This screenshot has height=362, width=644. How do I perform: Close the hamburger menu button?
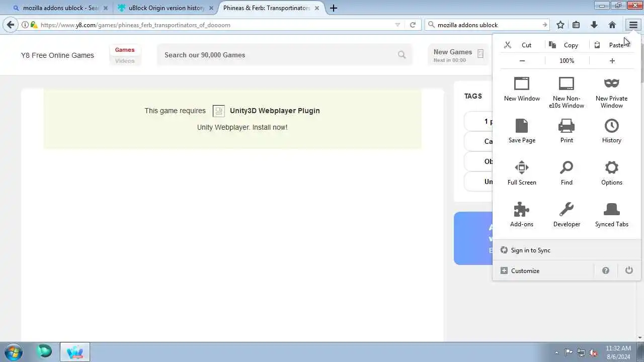pos(633,25)
